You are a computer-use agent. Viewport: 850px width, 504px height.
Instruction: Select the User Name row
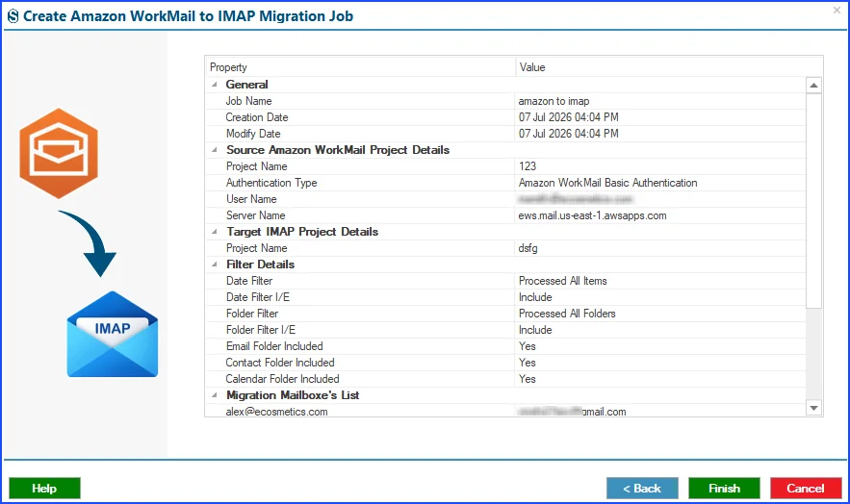pyautogui.click(x=505, y=199)
